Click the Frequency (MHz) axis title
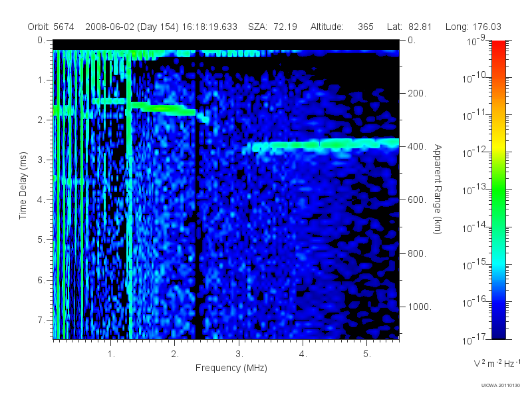Viewport: 532px width, 399px height. tap(231, 368)
